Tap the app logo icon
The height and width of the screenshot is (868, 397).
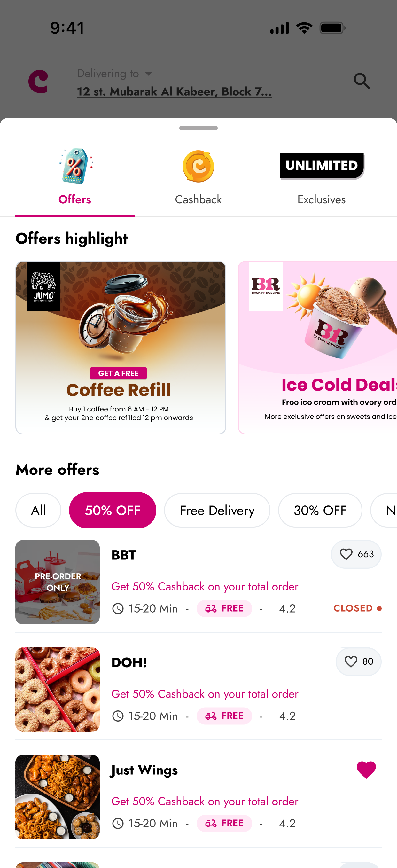pyautogui.click(x=38, y=82)
